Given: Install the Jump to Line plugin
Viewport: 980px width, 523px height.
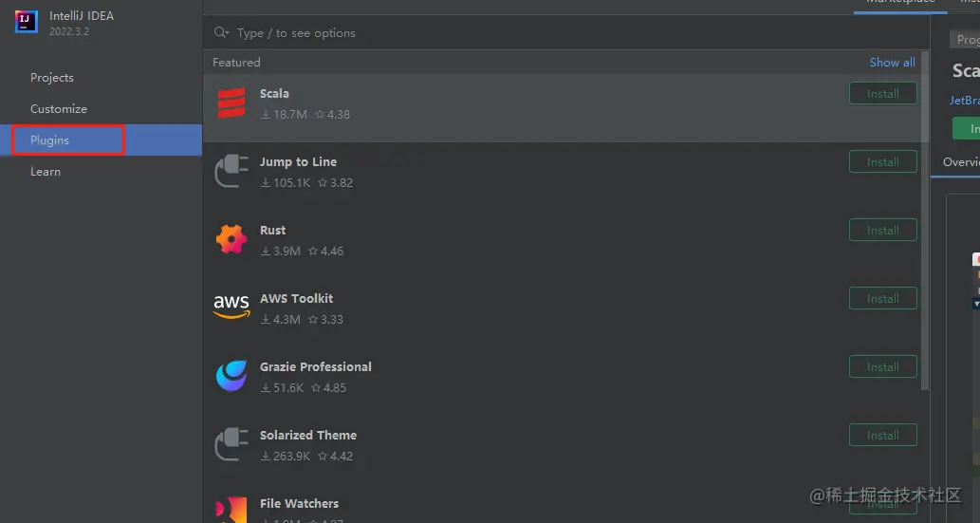Looking at the screenshot, I should click(882, 162).
